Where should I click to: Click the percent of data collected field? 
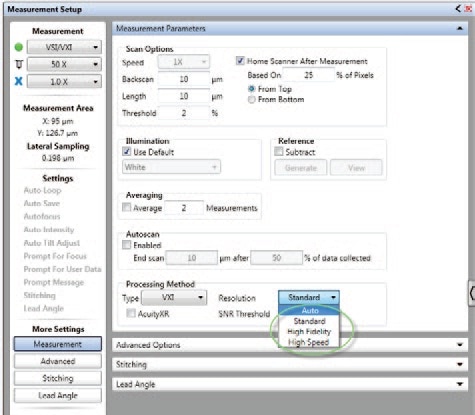click(277, 258)
